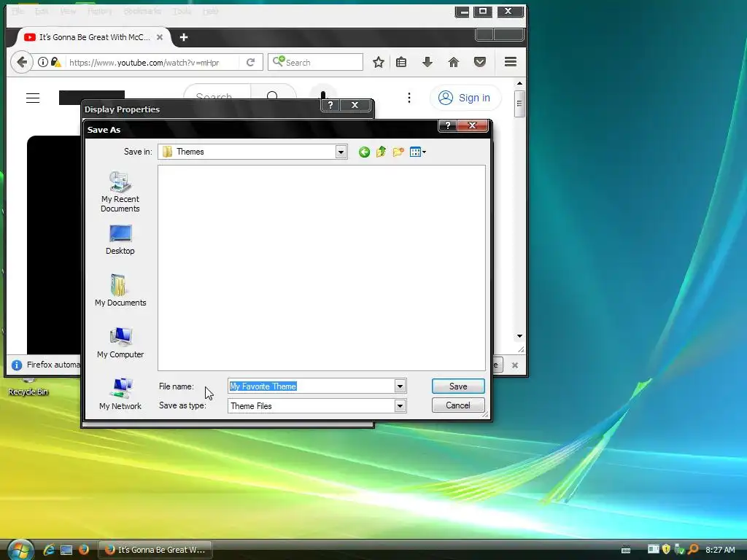
Task: Open the Recycle Bin on desktop
Action: pyautogui.click(x=28, y=386)
